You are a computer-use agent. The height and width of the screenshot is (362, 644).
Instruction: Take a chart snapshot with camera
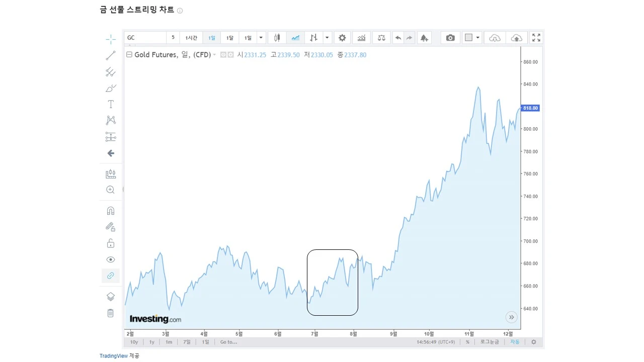[450, 38]
